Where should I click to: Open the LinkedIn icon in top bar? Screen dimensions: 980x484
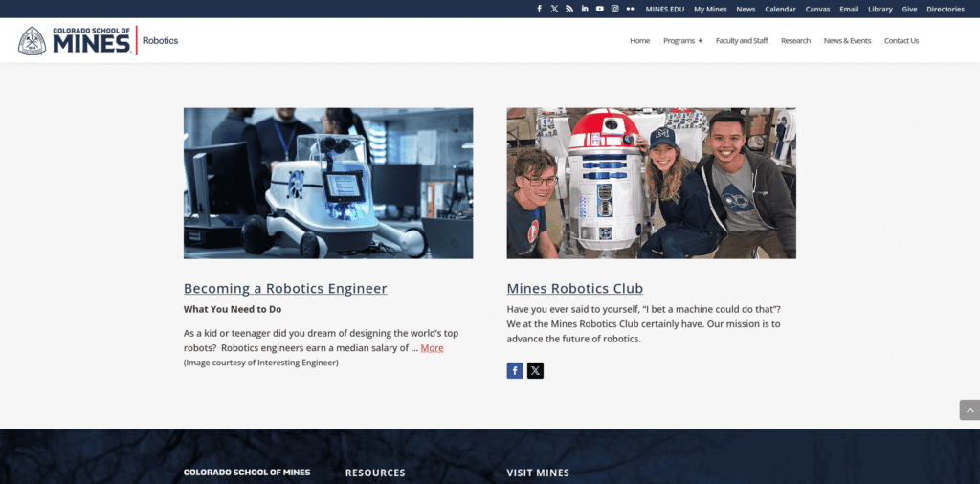click(x=585, y=9)
